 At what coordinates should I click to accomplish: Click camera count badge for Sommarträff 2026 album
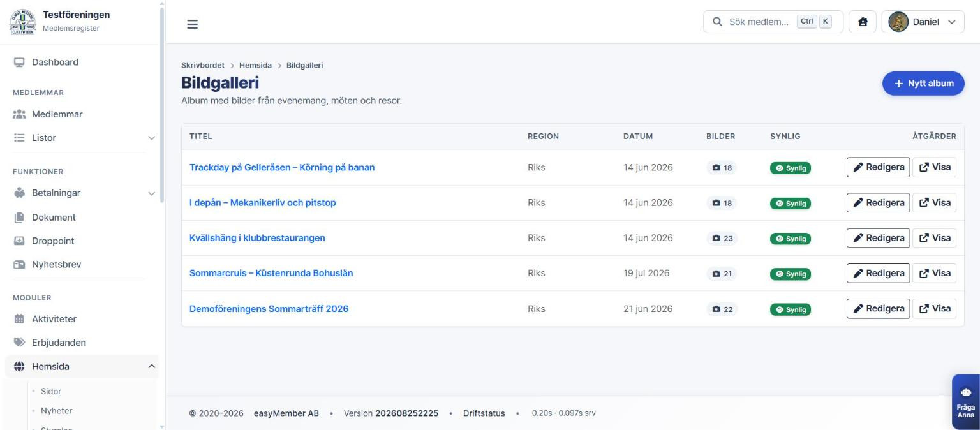pyautogui.click(x=722, y=309)
